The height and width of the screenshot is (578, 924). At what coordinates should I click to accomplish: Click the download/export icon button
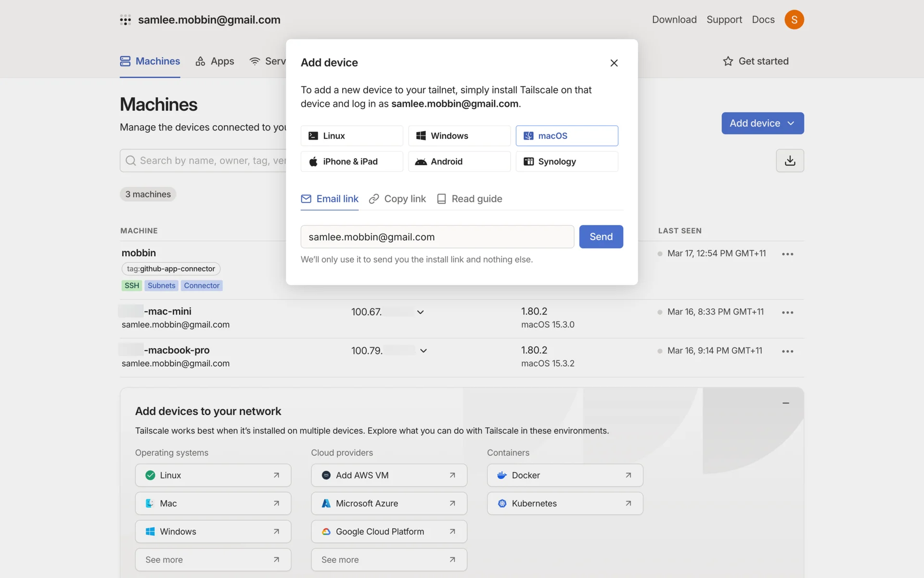click(x=790, y=160)
